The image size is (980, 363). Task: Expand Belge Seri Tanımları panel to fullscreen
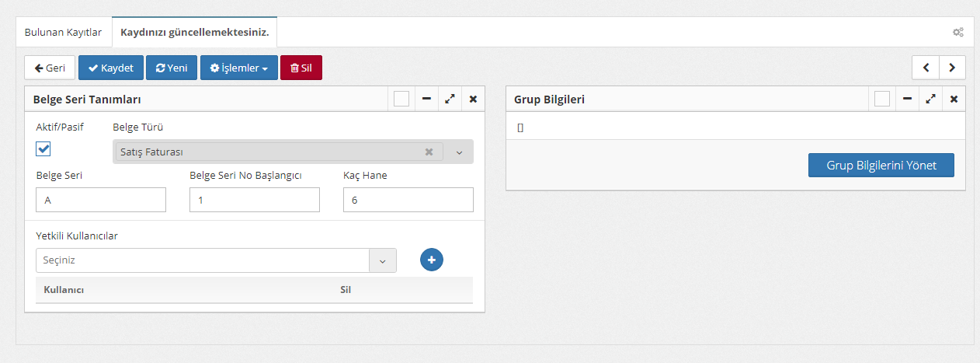click(x=450, y=99)
